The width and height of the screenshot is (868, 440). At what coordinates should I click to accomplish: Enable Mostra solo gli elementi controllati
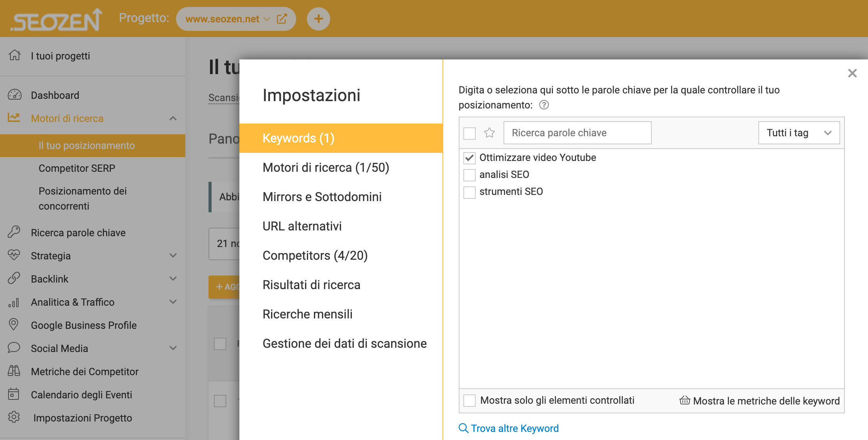click(x=470, y=401)
